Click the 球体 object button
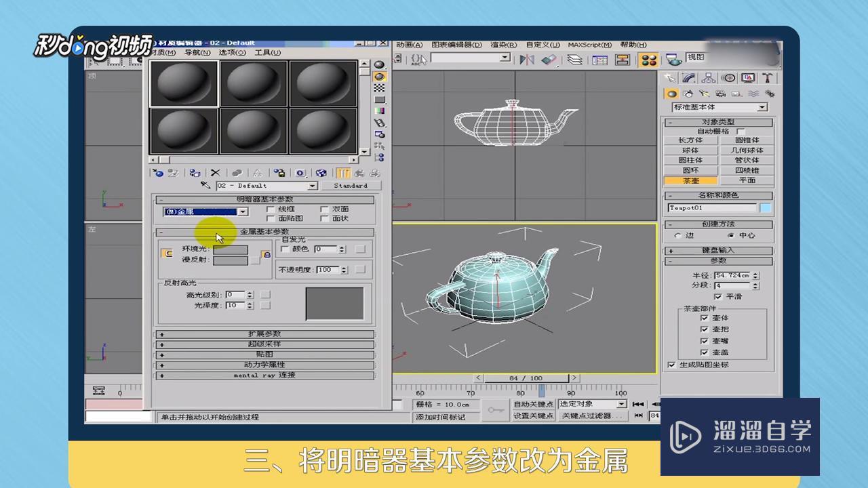 (690, 150)
